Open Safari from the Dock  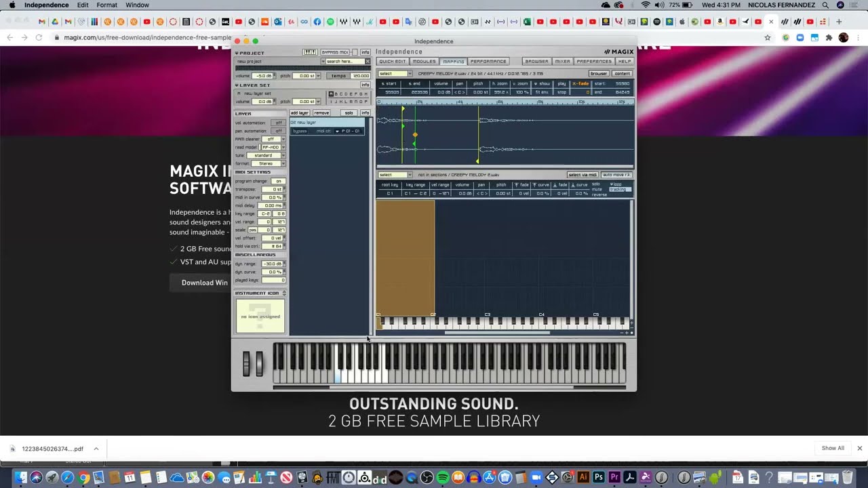tap(67, 477)
